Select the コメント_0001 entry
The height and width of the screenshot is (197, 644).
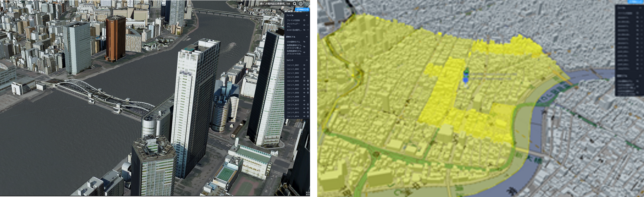click(x=293, y=65)
